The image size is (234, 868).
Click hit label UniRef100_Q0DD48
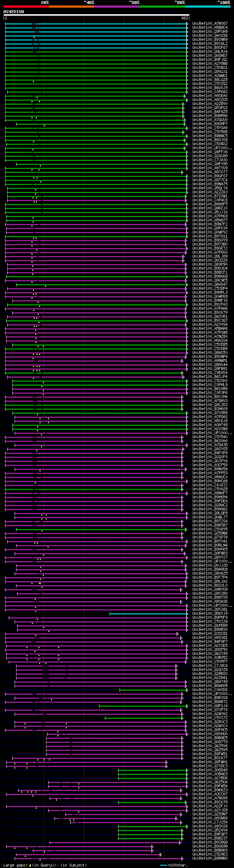(210, 770)
